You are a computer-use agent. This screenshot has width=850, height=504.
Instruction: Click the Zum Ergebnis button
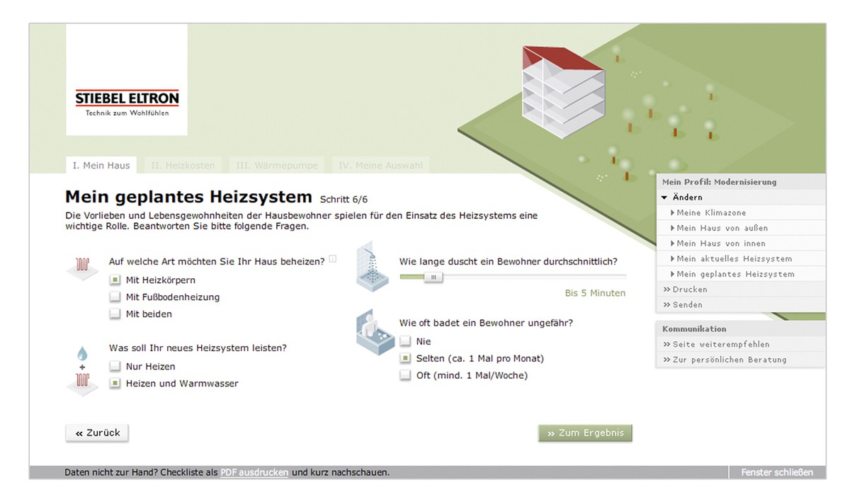[x=584, y=433]
